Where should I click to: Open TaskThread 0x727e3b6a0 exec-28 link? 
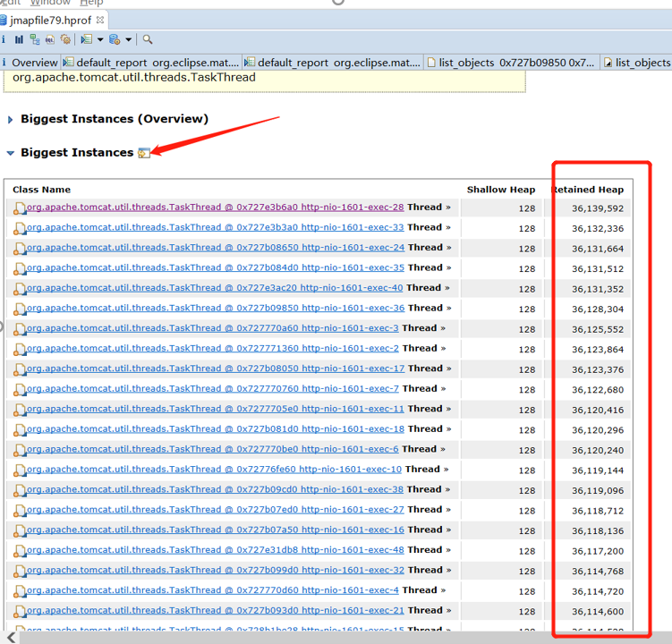[x=215, y=207]
